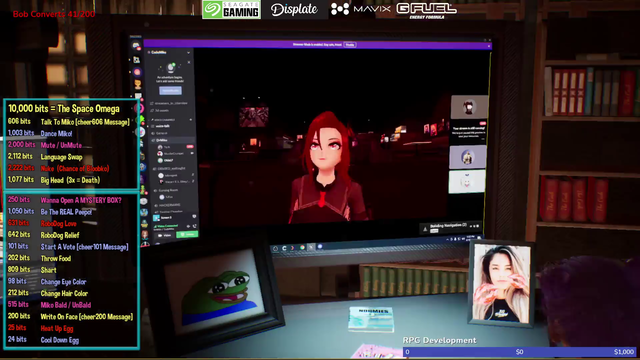Image resolution: width=640 pixels, height=360 pixels.
Task: Click the 'Change Hair Color' row
Action: [x=48, y=293]
